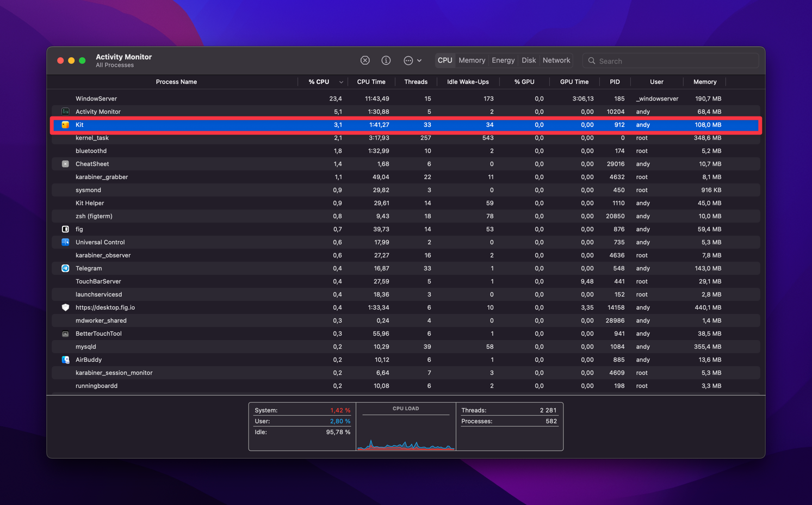Click the magnifier icon in search field
This screenshot has height=505, width=812.
[x=592, y=61]
